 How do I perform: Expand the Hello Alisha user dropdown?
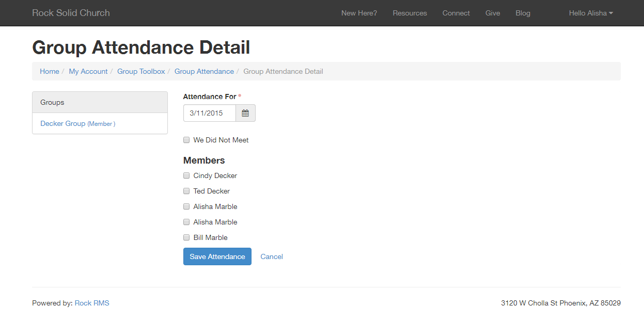591,13
